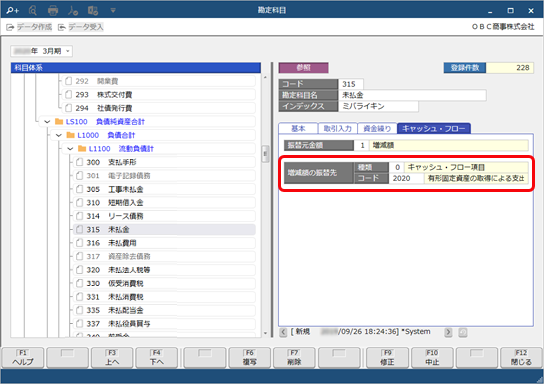The image size is (544, 384).
Task: Click the search-plus icon in title bar
Action: [x=12, y=10]
